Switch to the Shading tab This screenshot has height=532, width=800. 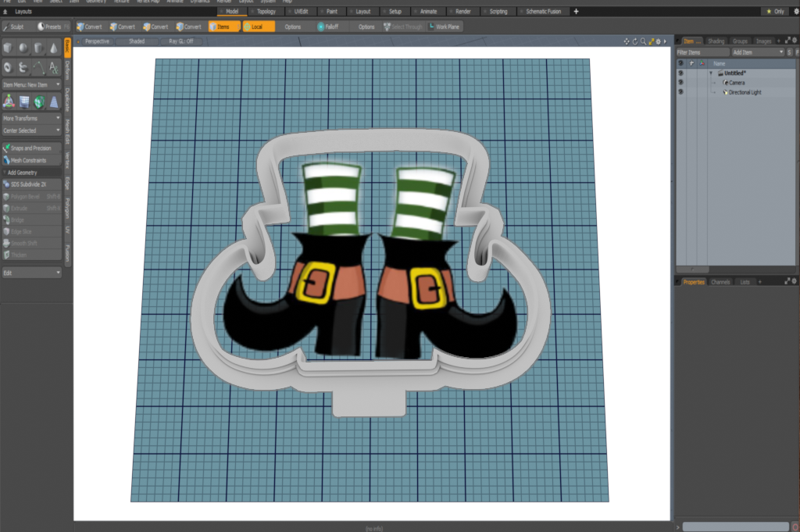point(716,41)
